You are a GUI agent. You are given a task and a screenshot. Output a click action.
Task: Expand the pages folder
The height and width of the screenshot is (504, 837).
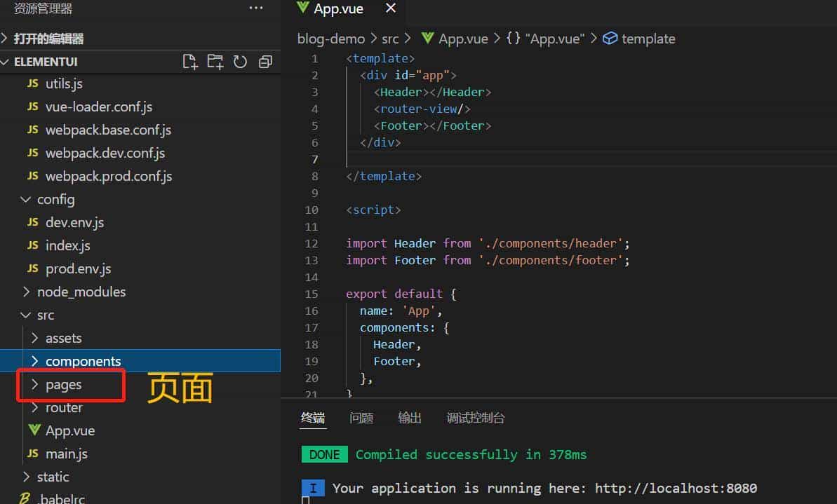tap(63, 384)
